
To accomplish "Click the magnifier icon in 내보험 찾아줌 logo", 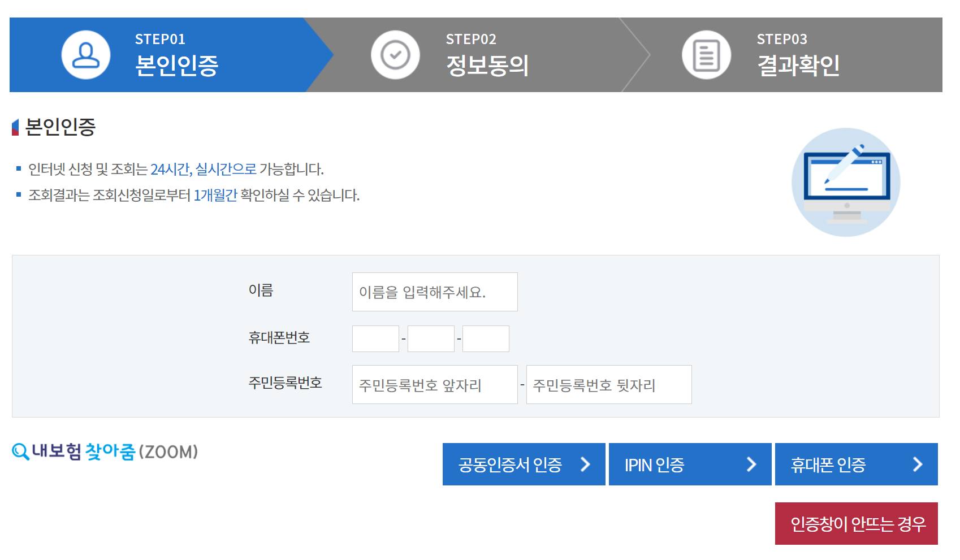I will click(x=21, y=452).
